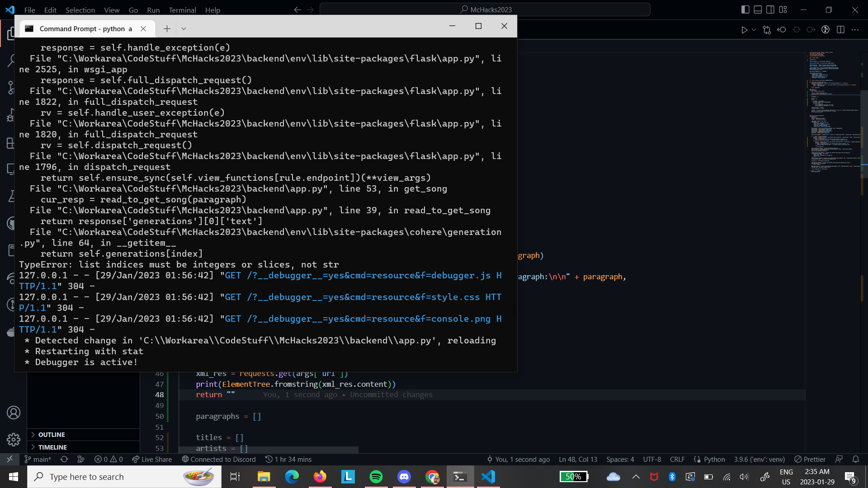Screen dimensions: 868x488
Task: Toggle the primary sidebar layout icon
Action: click(745, 9)
